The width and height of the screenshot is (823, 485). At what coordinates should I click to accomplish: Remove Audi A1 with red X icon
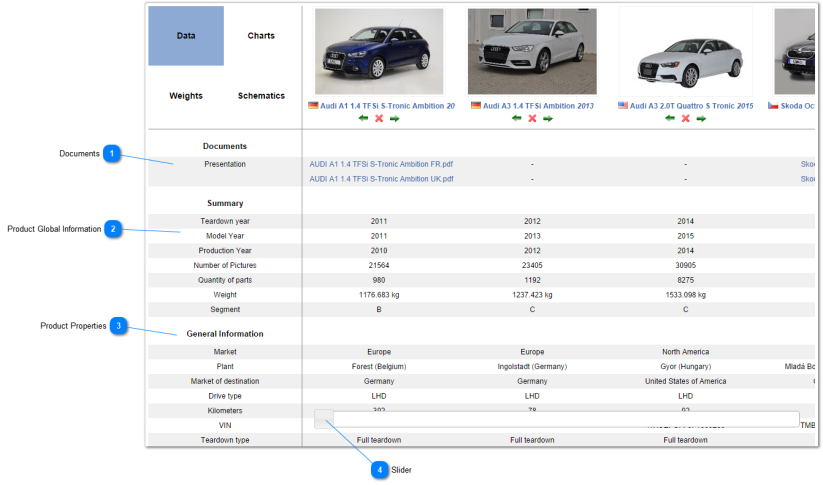coord(379,119)
